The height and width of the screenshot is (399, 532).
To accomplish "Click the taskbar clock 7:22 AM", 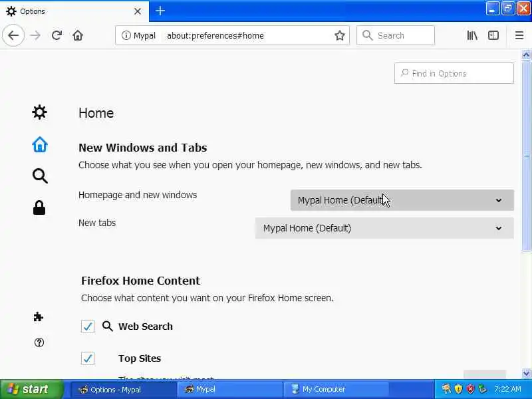I will (x=507, y=389).
